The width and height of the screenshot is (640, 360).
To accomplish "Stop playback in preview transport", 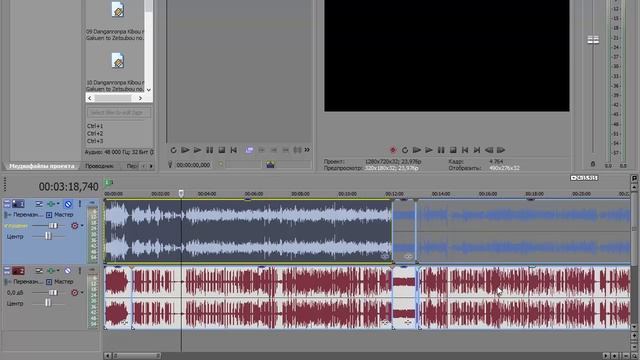I will tap(453, 150).
